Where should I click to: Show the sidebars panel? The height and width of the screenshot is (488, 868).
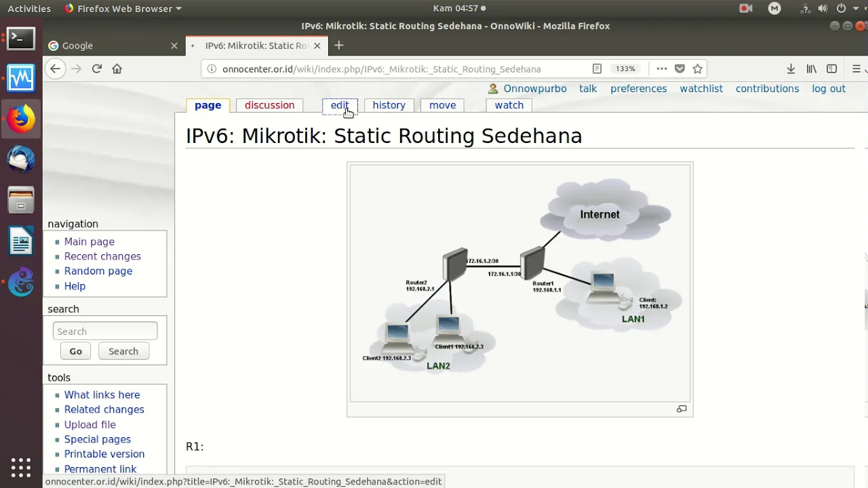[x=831, y=68]
